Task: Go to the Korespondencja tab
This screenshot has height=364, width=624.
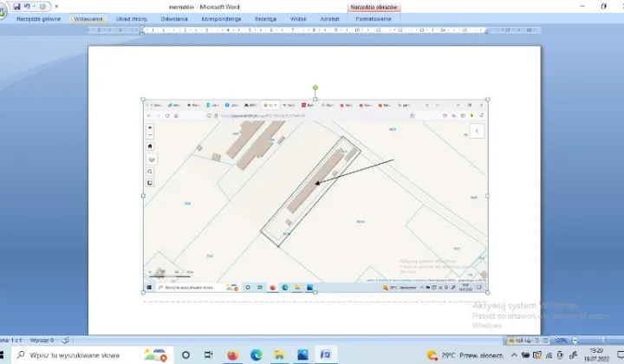Action: click(x=221, y=19)
